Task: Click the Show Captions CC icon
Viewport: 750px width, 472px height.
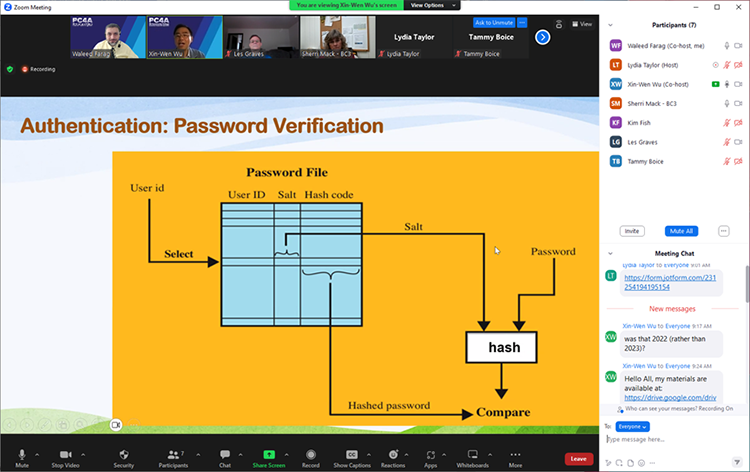Action: point(352,454)
